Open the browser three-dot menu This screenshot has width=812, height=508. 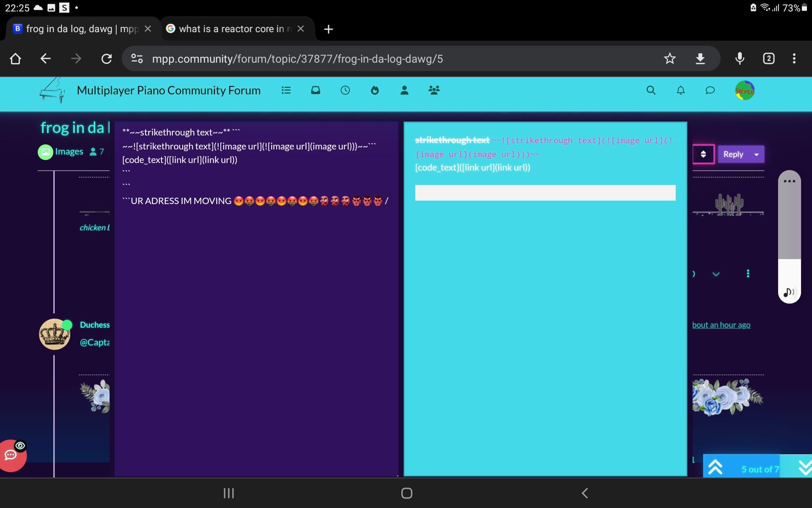(x=794, y=58)
